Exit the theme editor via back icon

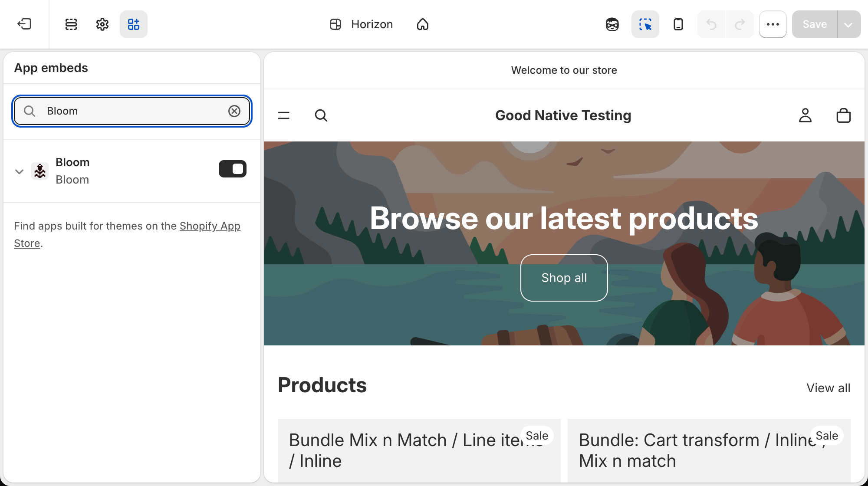click(24, 24)
